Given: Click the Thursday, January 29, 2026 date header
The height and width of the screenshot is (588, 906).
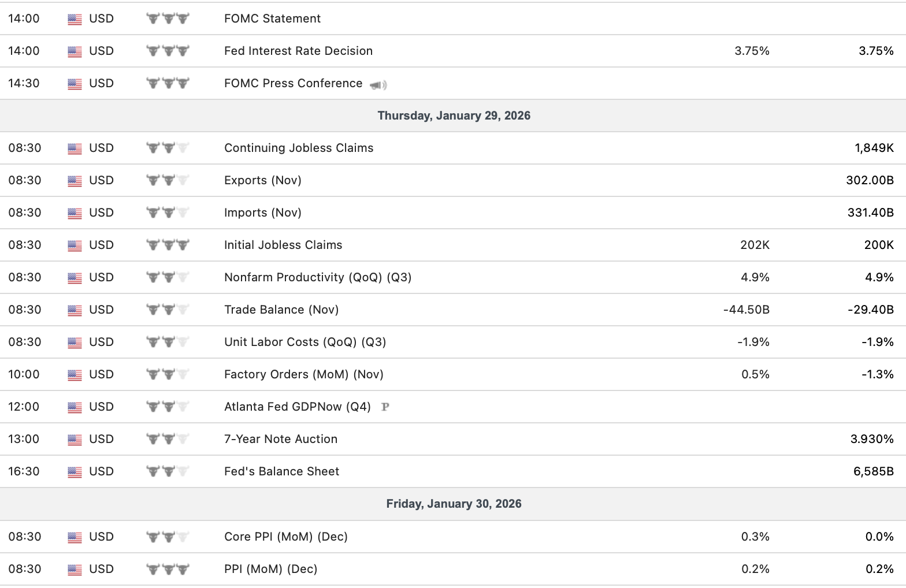Looking at the screenshot, I should coord(454,116).
